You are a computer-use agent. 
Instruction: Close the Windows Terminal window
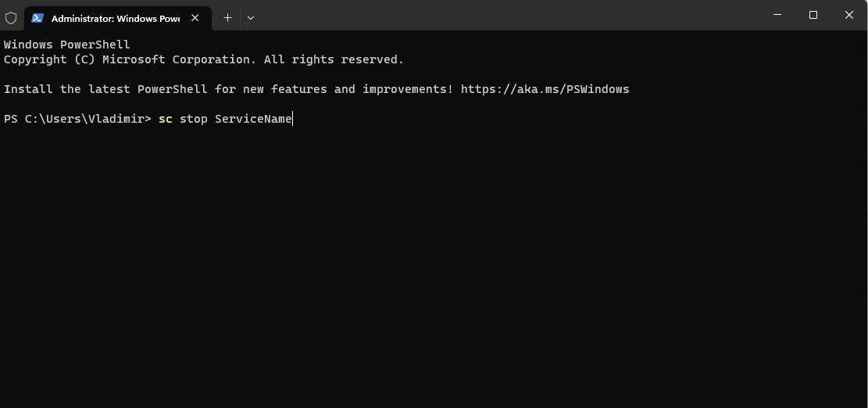coord(849,15)
